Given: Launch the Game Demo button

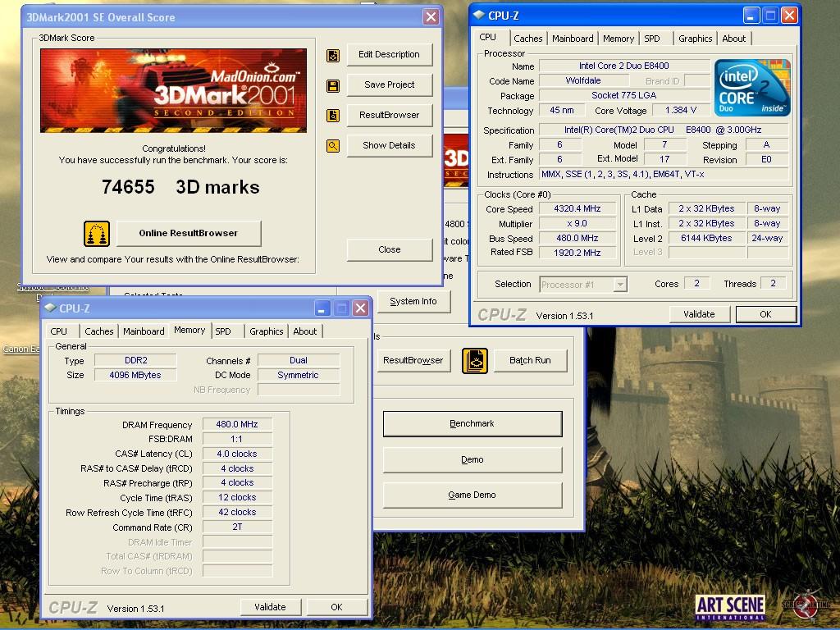Looking at the screenshot, I should pos(472,495).
